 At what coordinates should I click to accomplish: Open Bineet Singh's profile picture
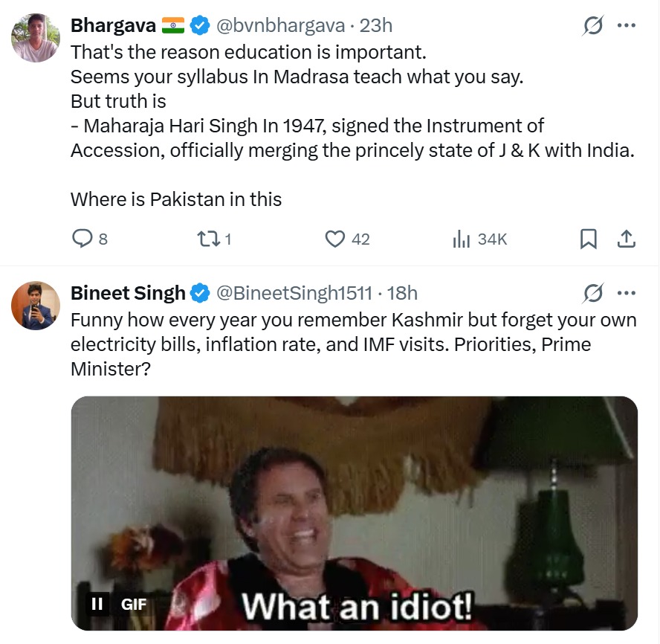click(x=35, y=306)
